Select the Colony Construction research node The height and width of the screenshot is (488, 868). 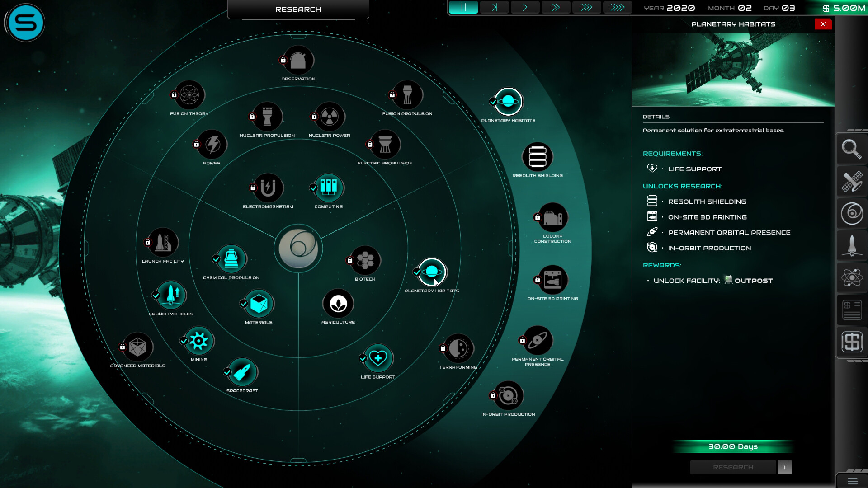(x=552, y=218)
